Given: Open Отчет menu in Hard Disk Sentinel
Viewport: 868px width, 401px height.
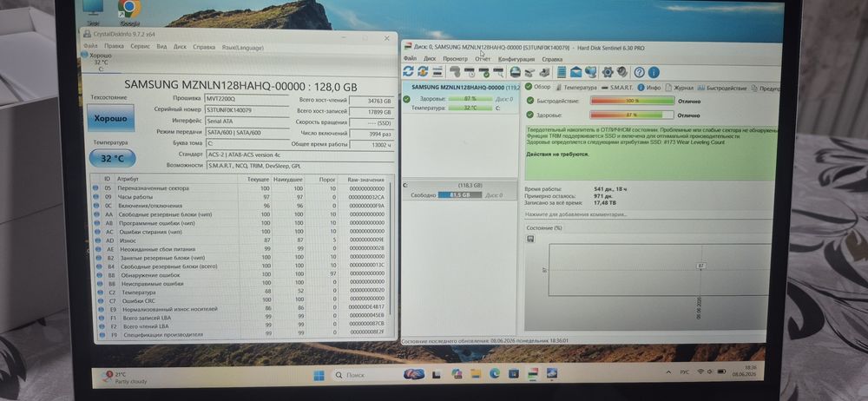Looking at the screenshot, I should pyautogui.click(x=483, y=59).
